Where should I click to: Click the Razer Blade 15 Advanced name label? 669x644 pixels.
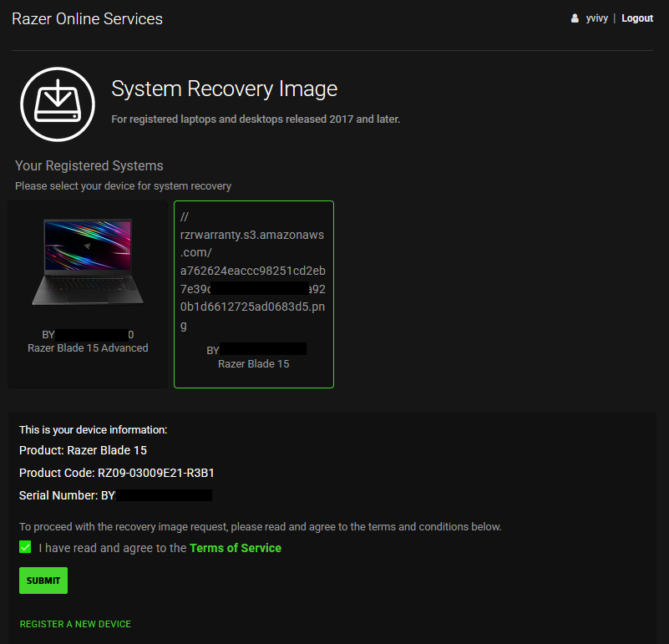(x=88, y=347)
